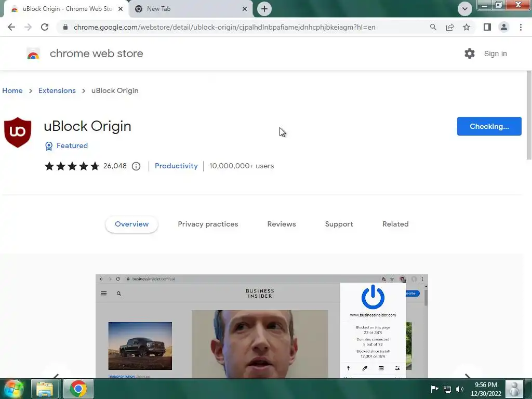The height and width of the screenshot is (399, 532).
Task: Select the Overview tab
Action: [x=131, y=224]
